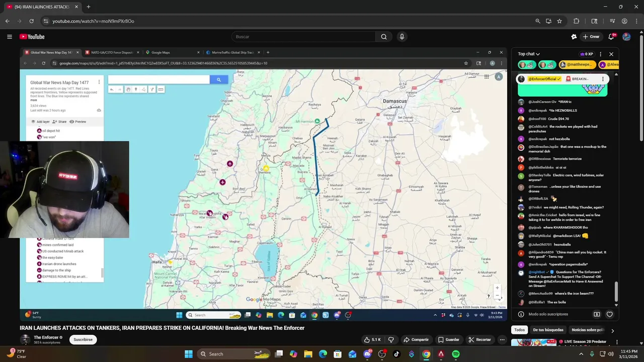Open Discord from the taskbar
644x362 pixels.
[367, 354]
